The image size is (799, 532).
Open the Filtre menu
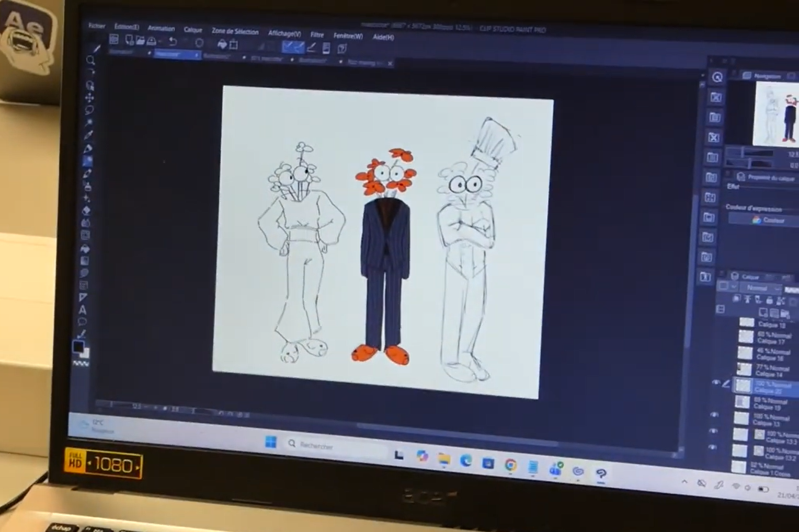click(317, 34)
